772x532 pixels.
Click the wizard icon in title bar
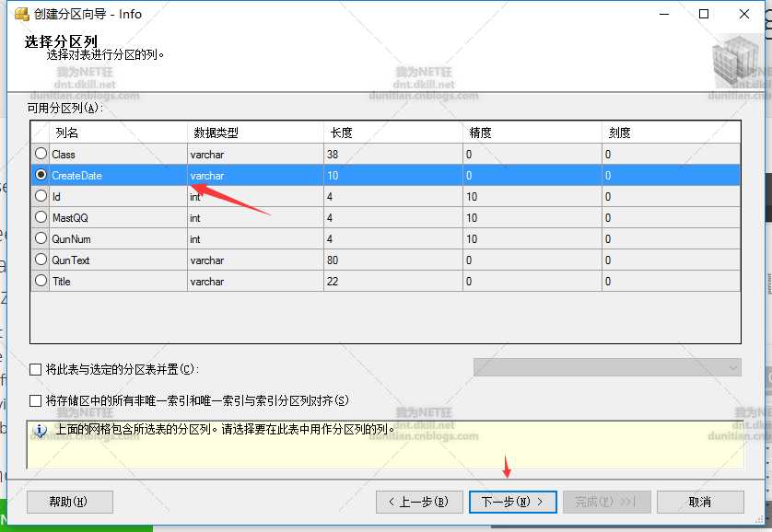(x=22, y=14)
